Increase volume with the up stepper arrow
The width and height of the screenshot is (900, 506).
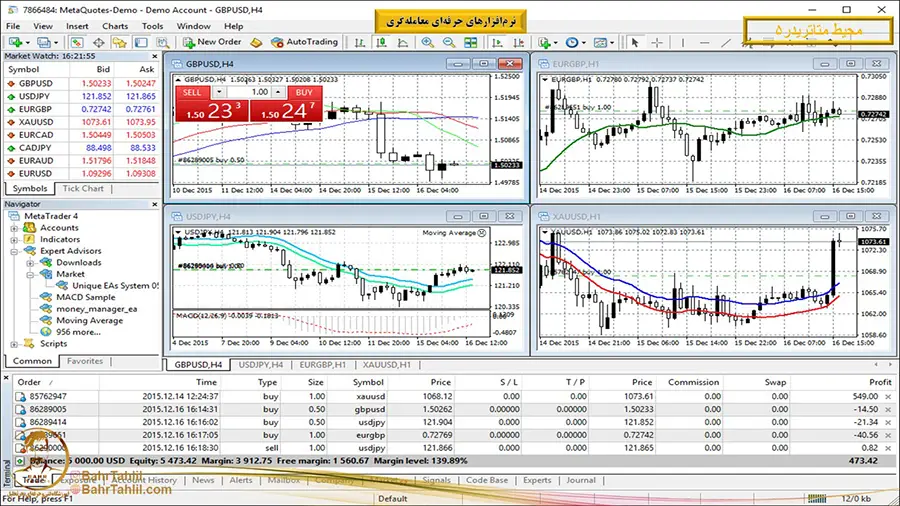tap(278, 92)
